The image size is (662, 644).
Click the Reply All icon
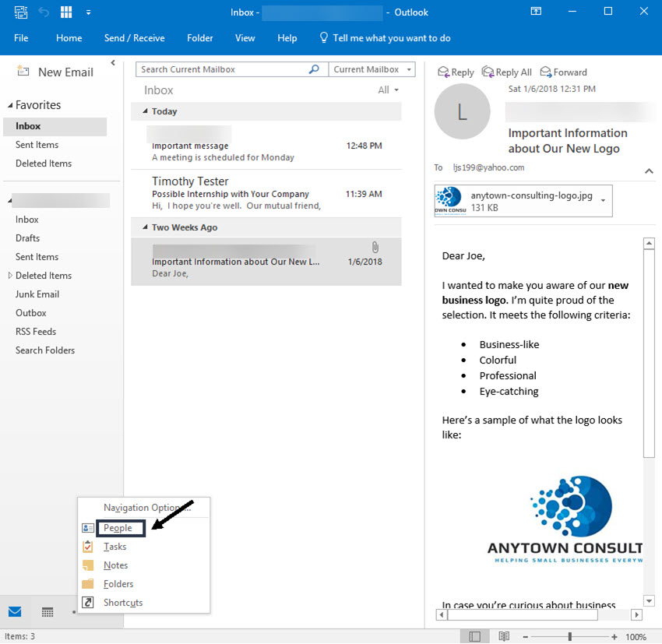point(507,72)
